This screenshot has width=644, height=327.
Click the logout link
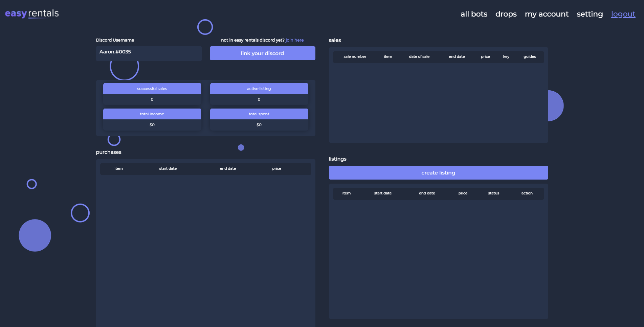tap(623, 14)
